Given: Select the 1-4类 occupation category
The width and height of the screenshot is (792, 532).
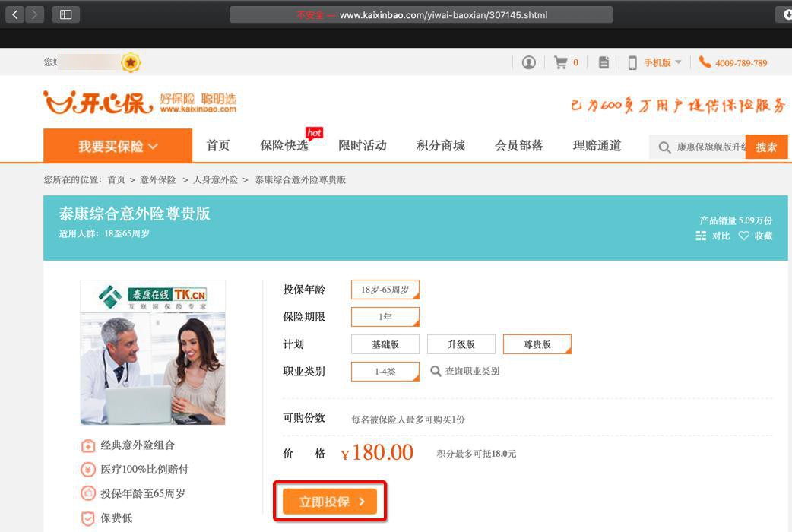Looking at the screenshot, I should tap(385, 372).
